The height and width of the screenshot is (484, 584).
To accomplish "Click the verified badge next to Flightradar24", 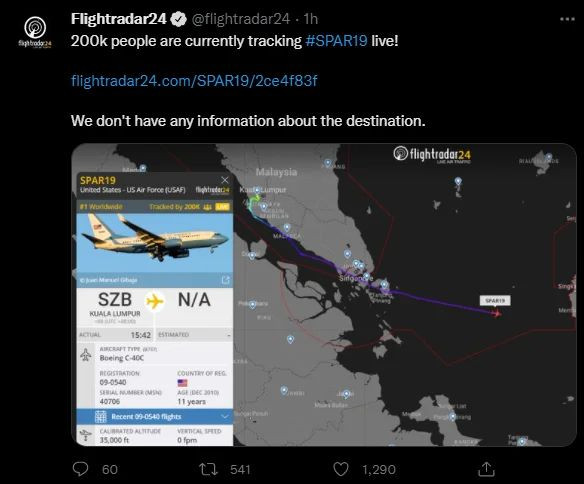I will tap(178, 19).
